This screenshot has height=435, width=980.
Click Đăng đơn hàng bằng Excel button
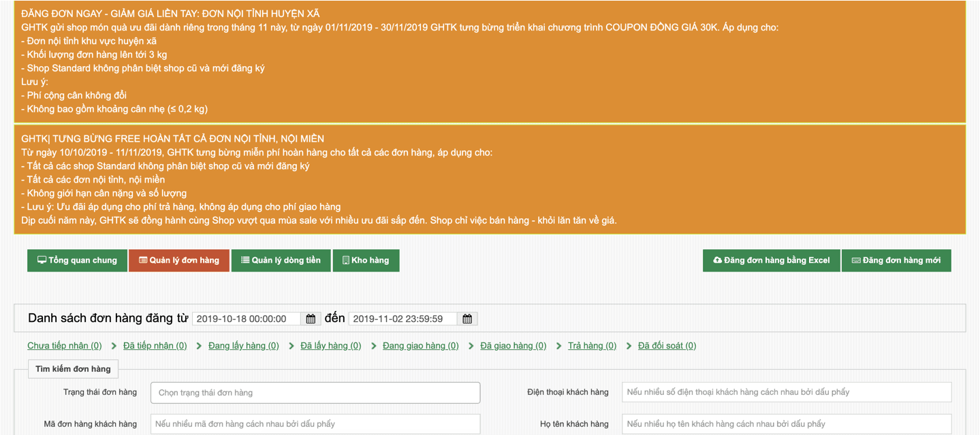tap(772, 261)
